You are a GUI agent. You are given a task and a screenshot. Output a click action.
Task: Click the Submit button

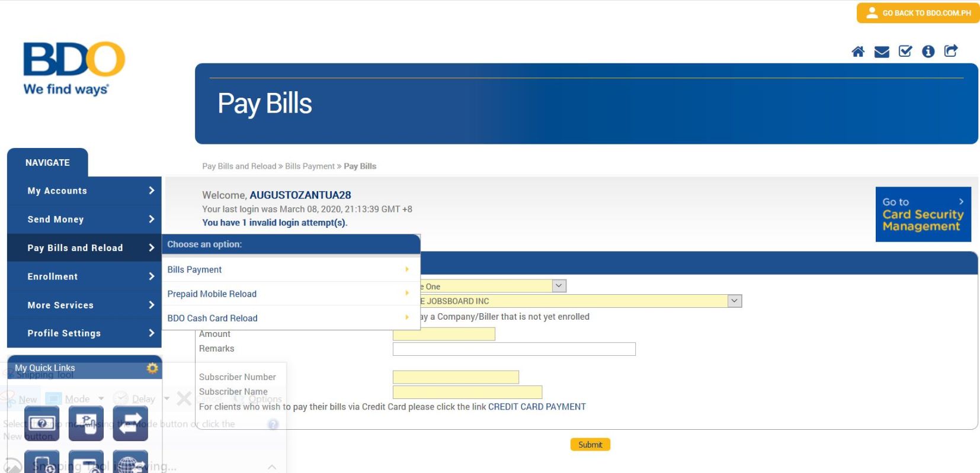(590, 445)
